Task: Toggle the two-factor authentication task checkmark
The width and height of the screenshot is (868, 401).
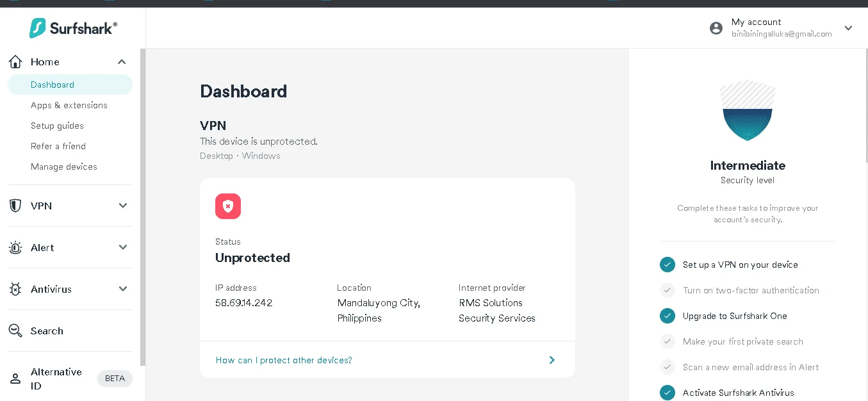Action: (x=667, y=290)
